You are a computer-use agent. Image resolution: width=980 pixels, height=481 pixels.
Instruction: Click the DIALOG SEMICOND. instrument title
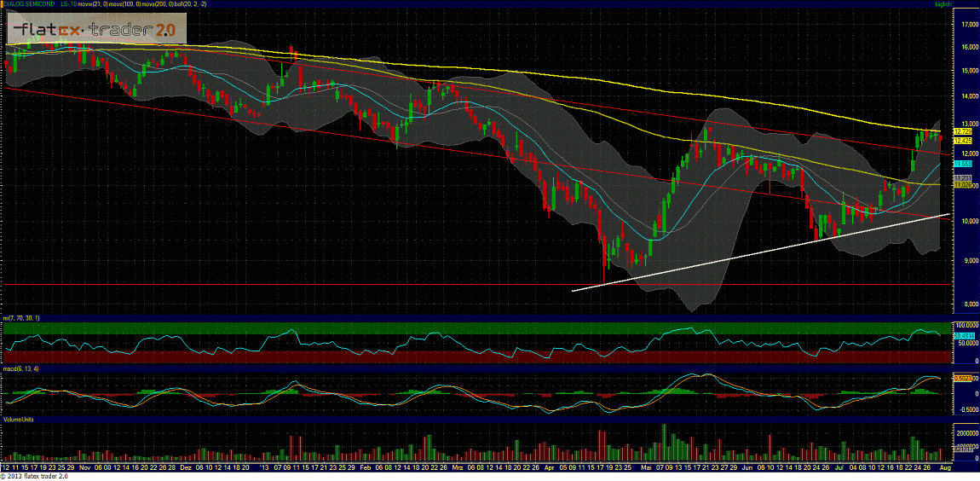pyautogui.click(x=29, y=3)
